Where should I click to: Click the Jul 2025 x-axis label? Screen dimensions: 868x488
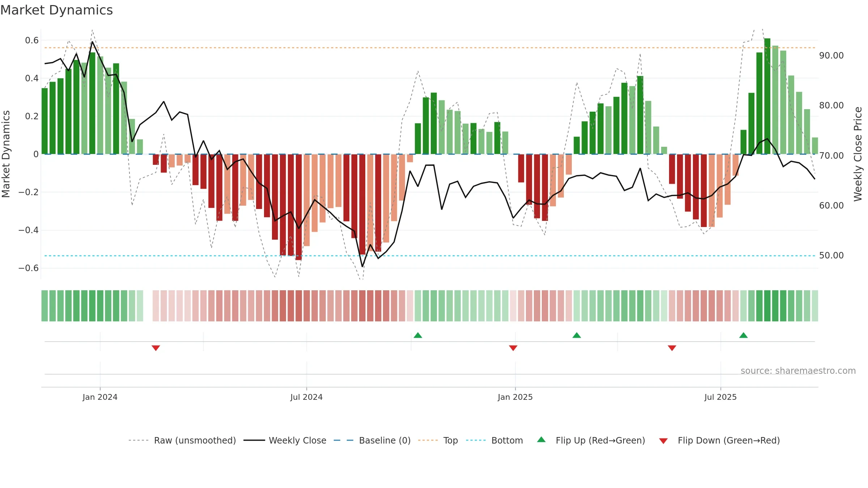click(720, 397)
